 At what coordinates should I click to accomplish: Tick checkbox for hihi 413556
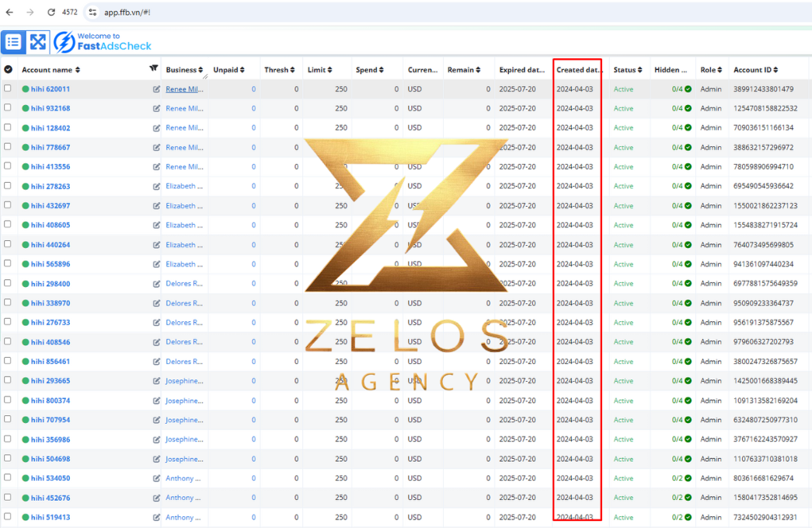click(x=7, y=166)
